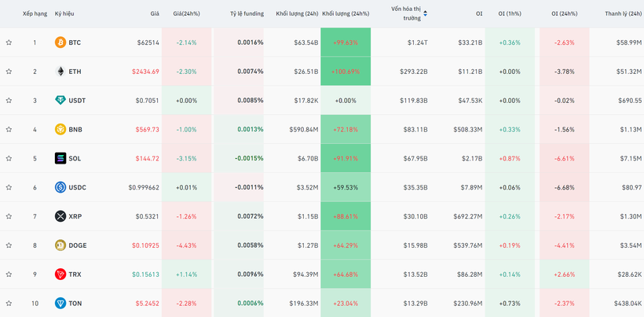This screenshot has width=644, height=317.
Task: Click the XRP coin icon
Action: point(60,216)
